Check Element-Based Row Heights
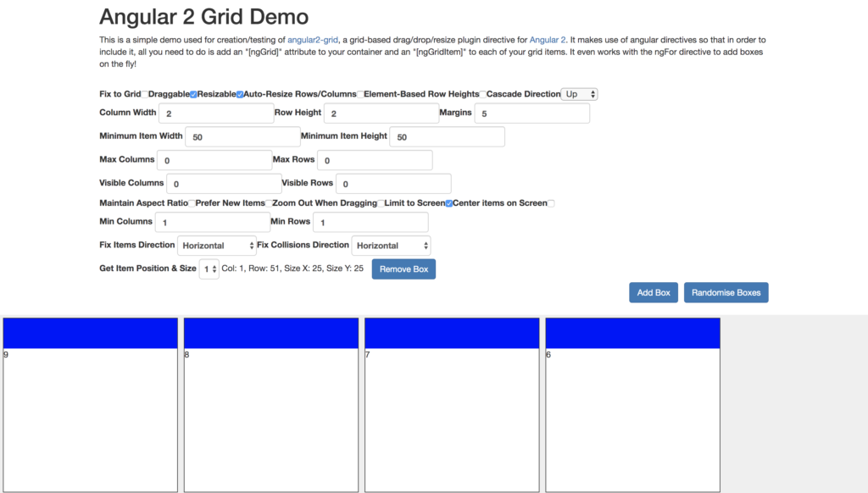868x493 pixels. click(x=483, y=94)
